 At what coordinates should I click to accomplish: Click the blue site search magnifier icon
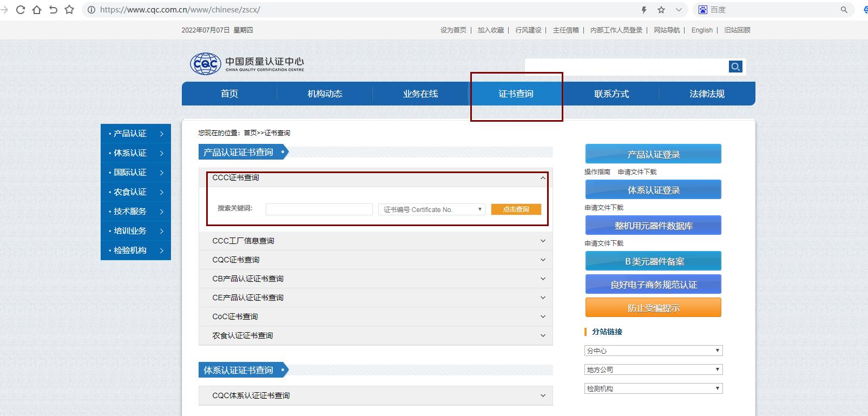[x=735, y=67]
